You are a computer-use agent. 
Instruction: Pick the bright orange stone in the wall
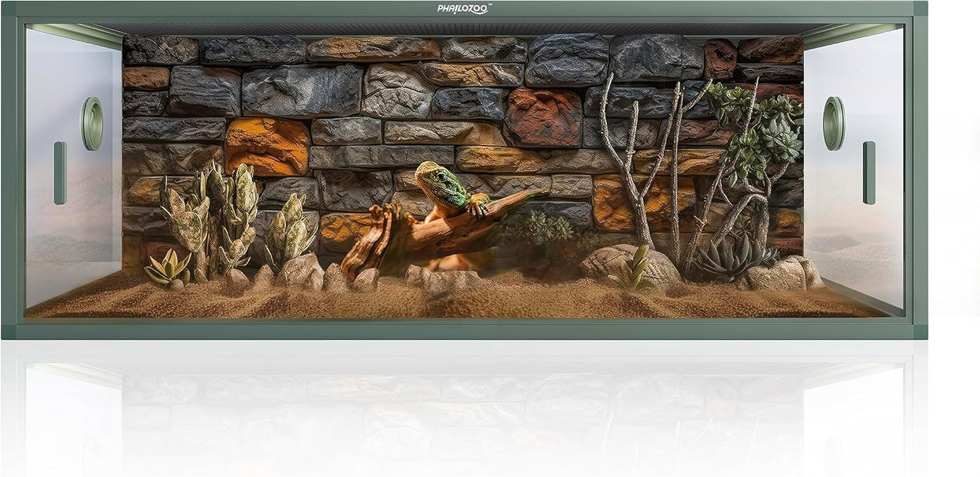(267, 146)
